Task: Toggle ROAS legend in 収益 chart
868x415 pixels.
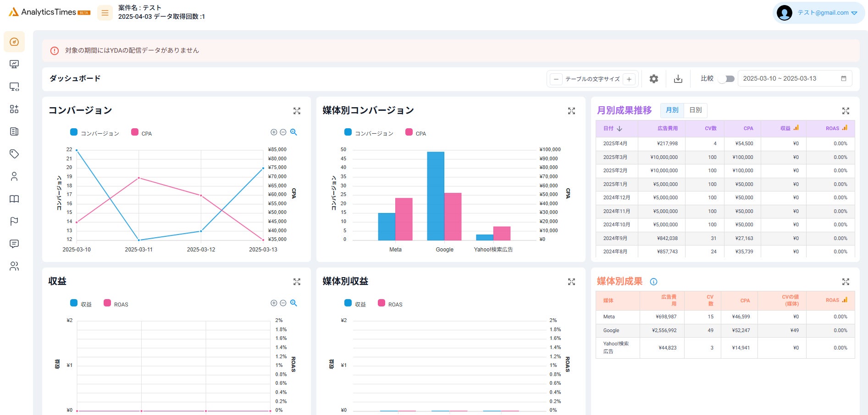Action: 116,304
